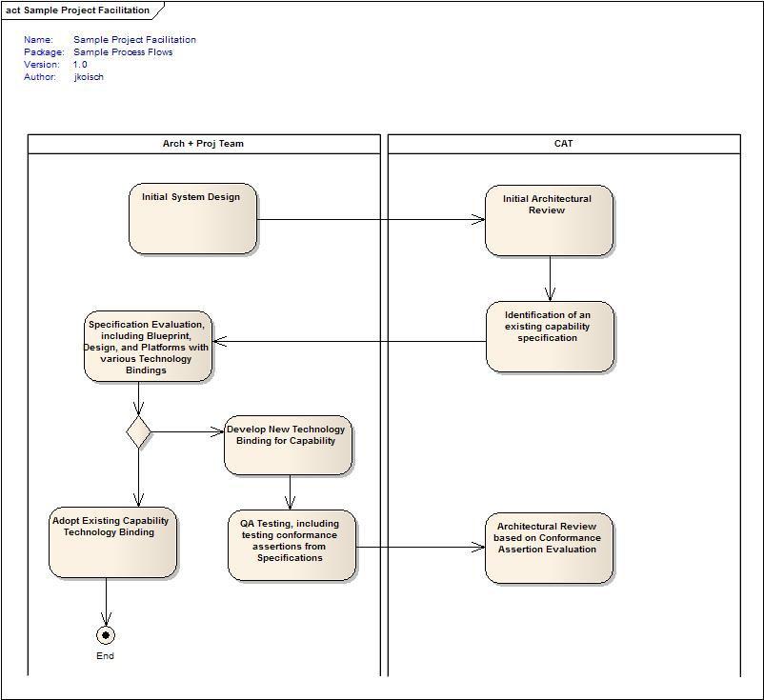Screen dimensions: 764x700
Task: Select the End final node circle
Action: tap(106, 635)
